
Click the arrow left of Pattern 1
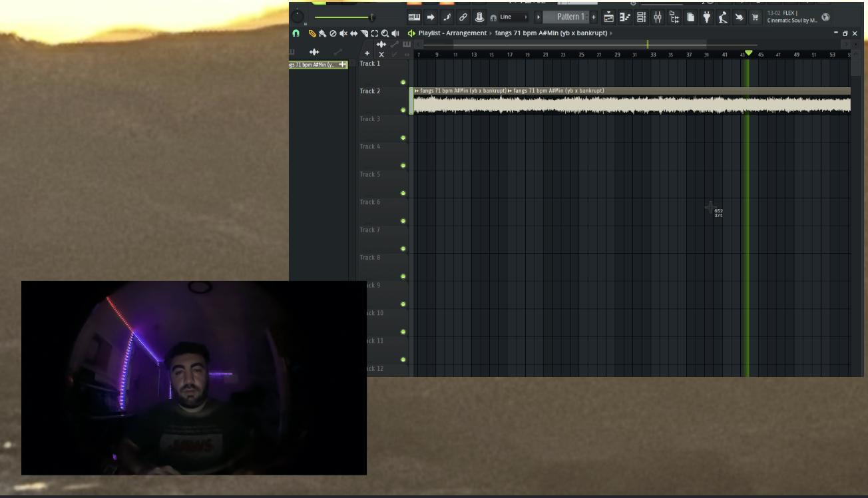(x=539, y=17)
